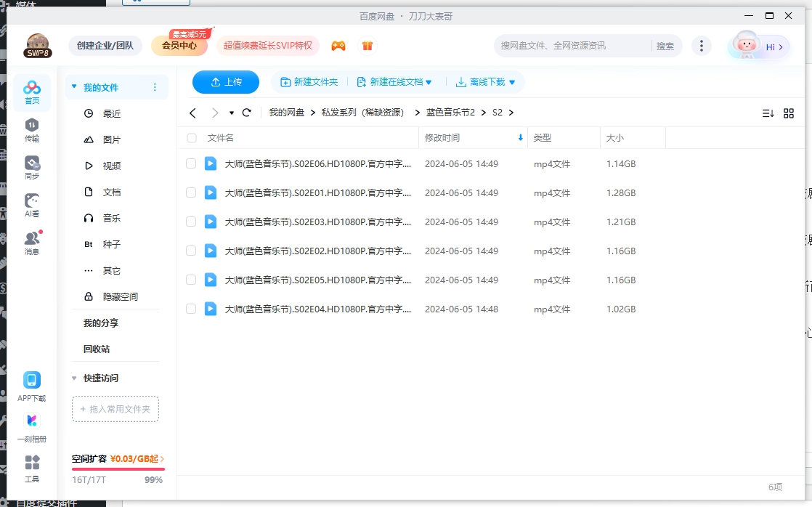Open 回收站 in the left panel
Screen dimensions: 812x507
coord(97,349)
